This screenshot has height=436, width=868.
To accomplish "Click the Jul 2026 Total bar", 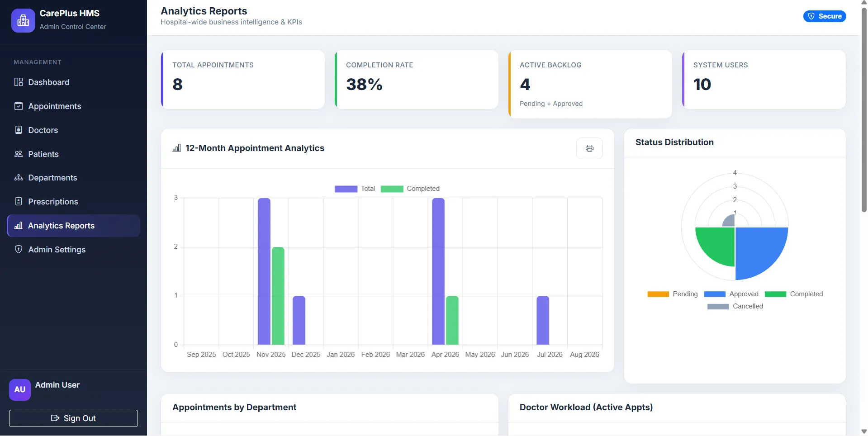I will click(x=543, y=320).
